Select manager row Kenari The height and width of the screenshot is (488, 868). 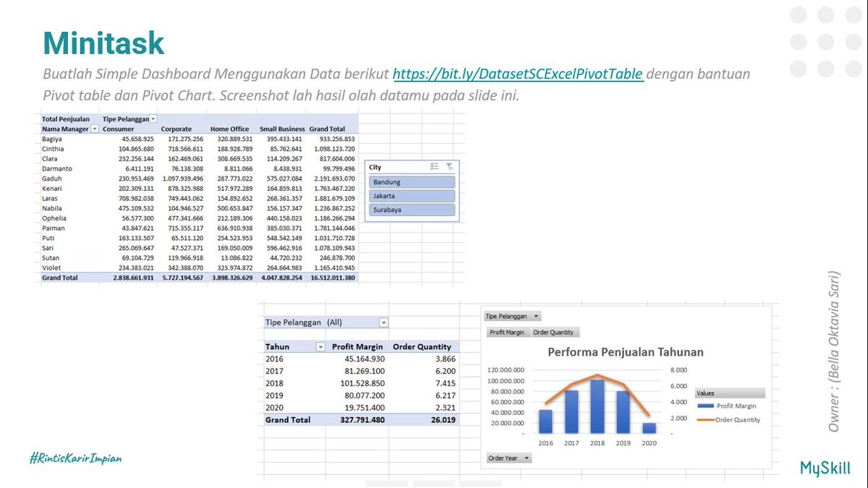tap(199, 188)
